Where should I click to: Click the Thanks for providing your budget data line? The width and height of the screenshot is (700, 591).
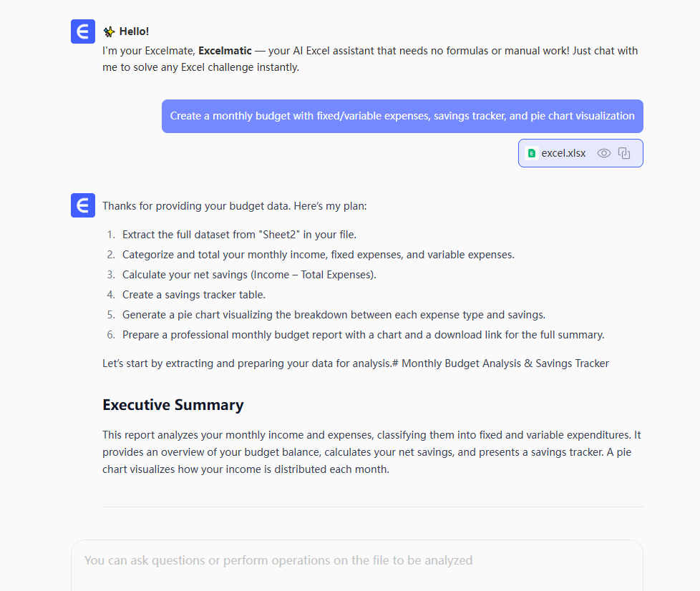point(234,206)
